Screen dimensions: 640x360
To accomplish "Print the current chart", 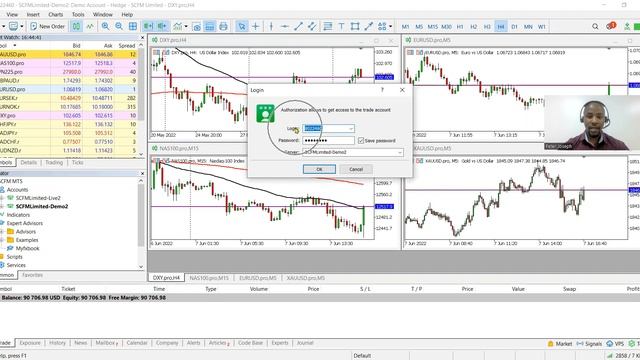I will click(x=223, y=26).
